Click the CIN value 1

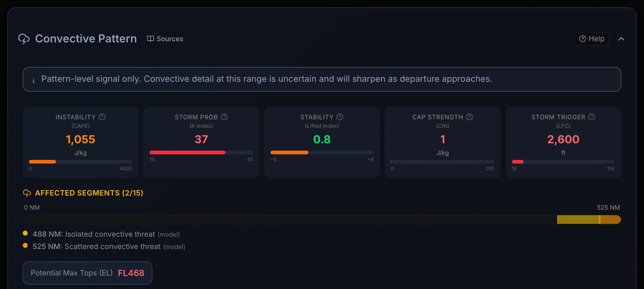tap(443, 139)
